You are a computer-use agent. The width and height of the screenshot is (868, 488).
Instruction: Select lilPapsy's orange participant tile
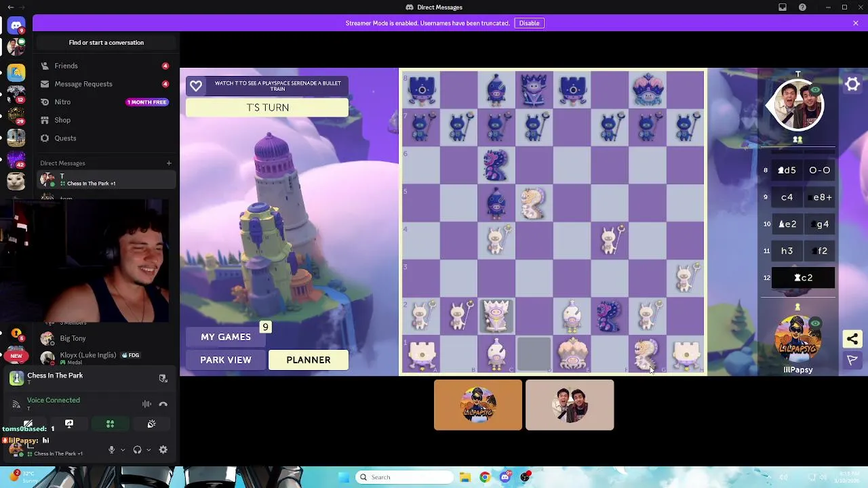(x=478, y=405)
